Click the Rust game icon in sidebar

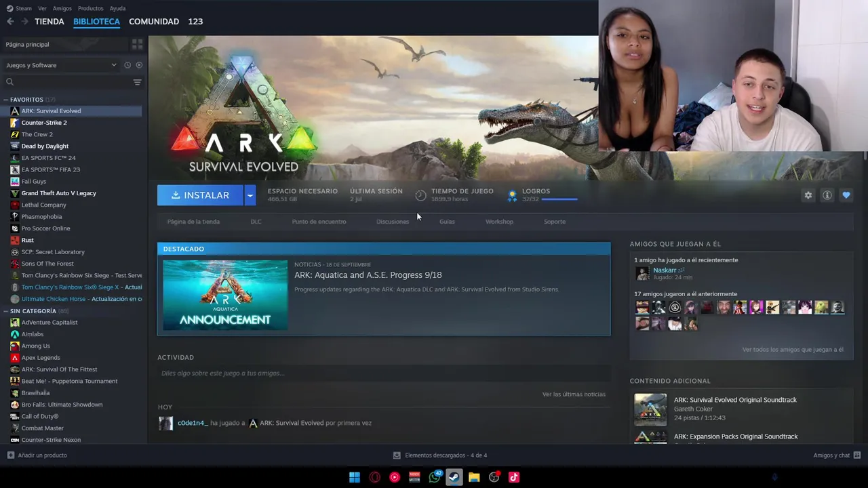coord(15,240)
